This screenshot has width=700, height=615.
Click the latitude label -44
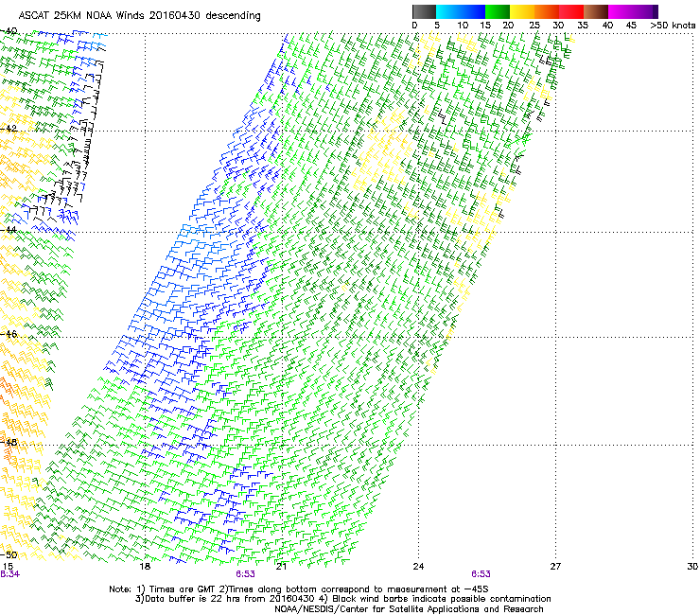pyautogui.click(x=9, y=230)
